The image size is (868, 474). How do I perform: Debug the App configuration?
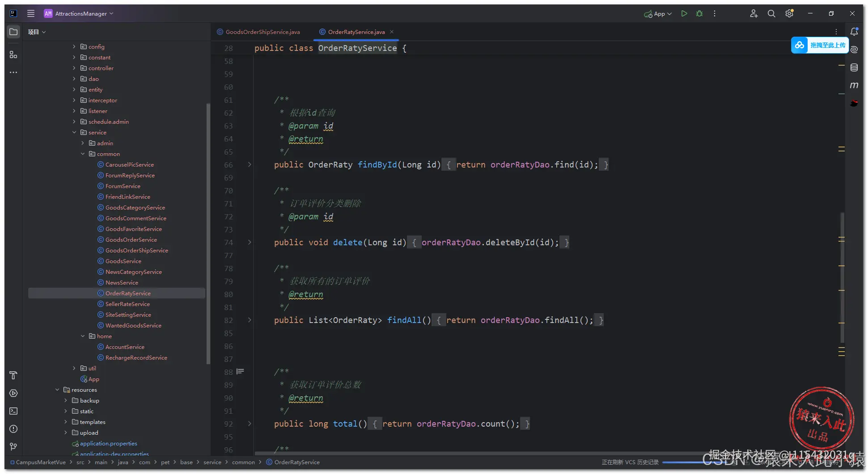tap(699, 13)
